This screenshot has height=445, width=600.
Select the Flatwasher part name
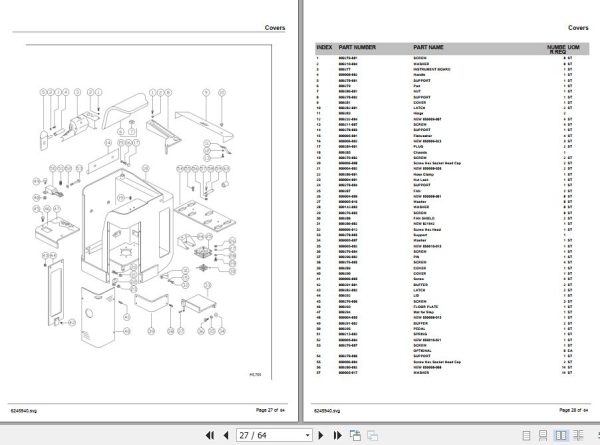pos(422,135)
